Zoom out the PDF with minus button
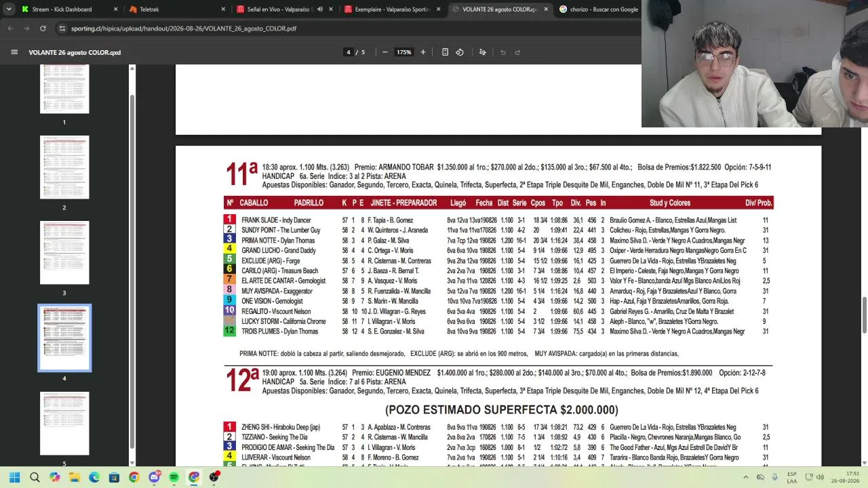868x488 pixels. pos(385,52)
